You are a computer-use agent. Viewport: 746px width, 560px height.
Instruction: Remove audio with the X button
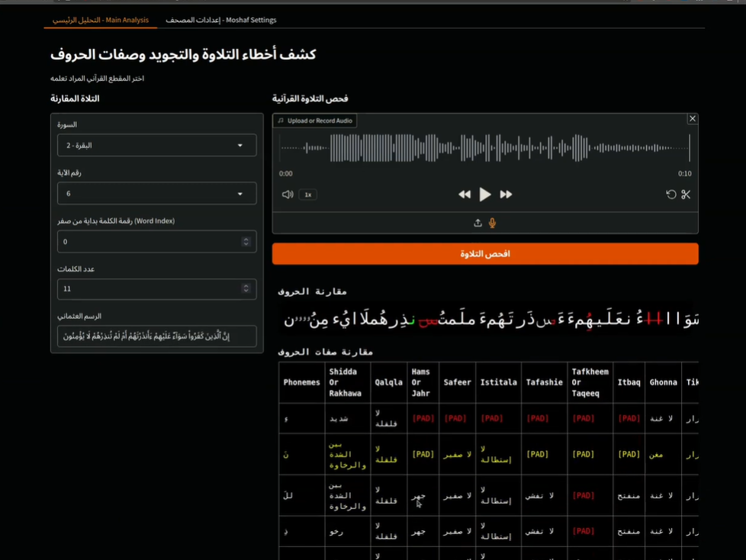[692, 119]
